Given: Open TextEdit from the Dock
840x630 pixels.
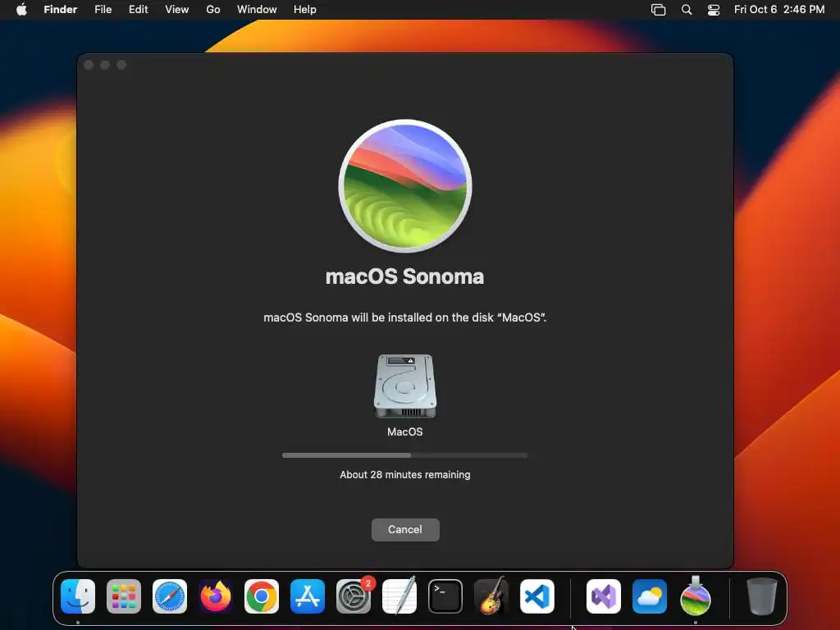Looking at the screenshot, I should (399, 596).
